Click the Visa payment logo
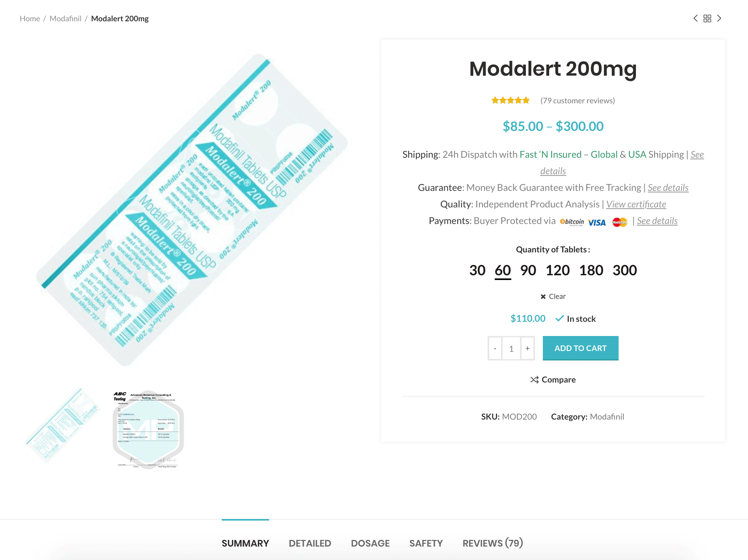Image resolution: width=748 pixels, height=560 pixels. tap(597, 222)
